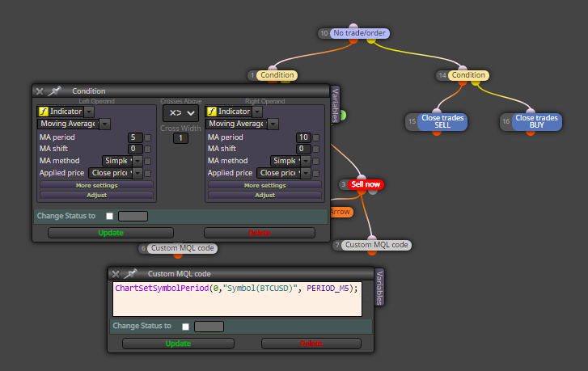Click orange output connector of No trade/order
This screenshot has width=588, height=371.
353,40
